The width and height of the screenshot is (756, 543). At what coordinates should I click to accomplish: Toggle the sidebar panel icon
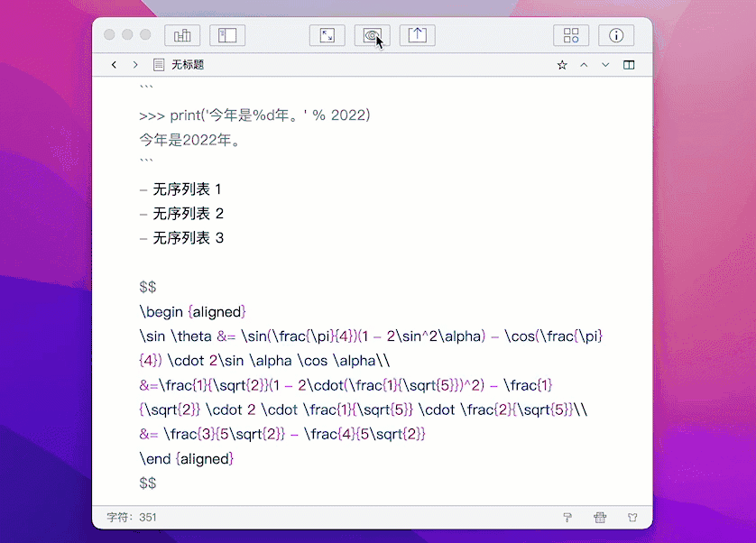[227, 35]
